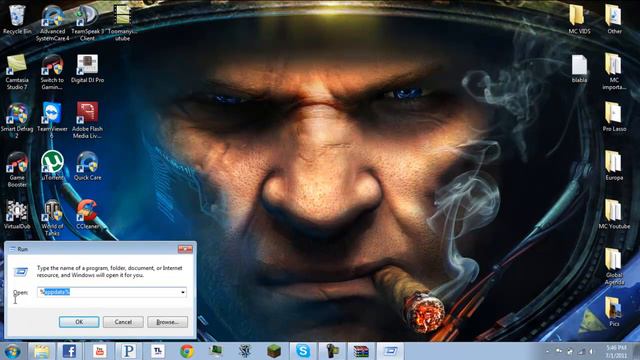Launch Advanced SystemCare 4 shortcut
Screen dimensions: 640x360
[x=52, y=23]
